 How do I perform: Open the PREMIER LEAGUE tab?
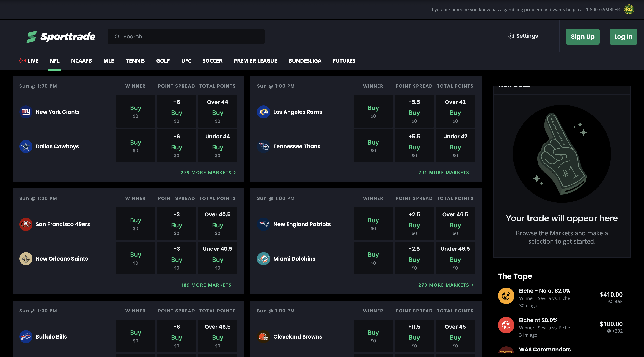[x=255, y=61]
